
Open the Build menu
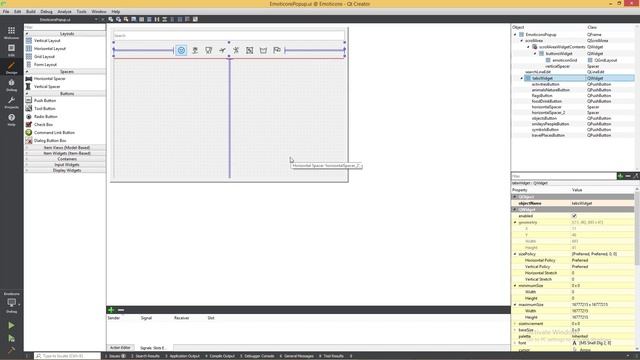pyautogui.click(x=31, y=11)
